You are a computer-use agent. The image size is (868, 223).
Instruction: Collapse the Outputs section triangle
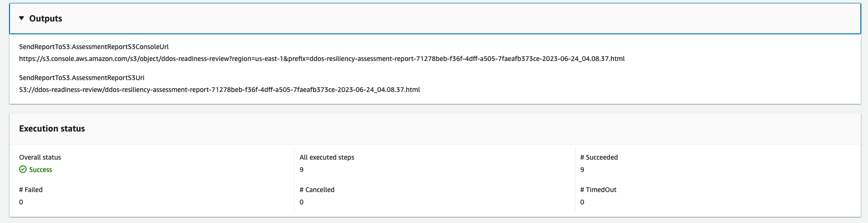coord(21,18)
